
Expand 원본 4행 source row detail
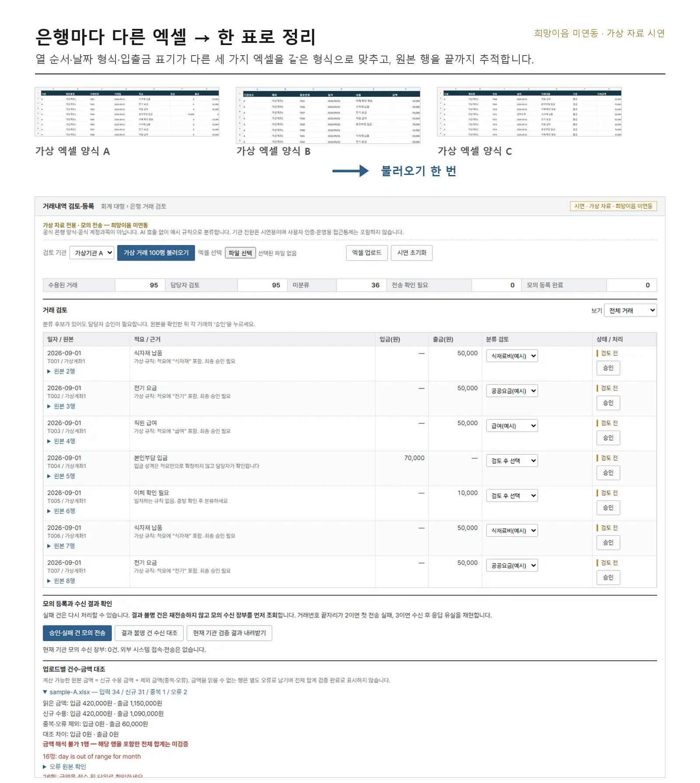point(61,441)
